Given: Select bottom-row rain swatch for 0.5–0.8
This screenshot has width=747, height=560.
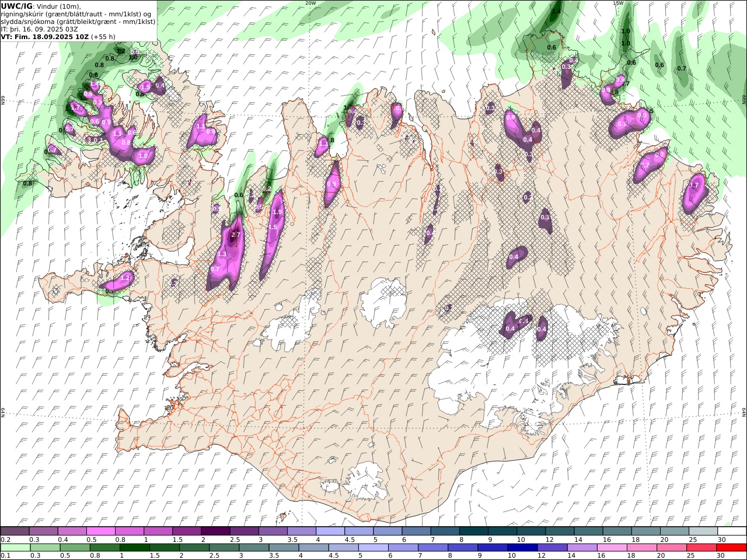Looking at the screenshot, I should coord(75,548).
